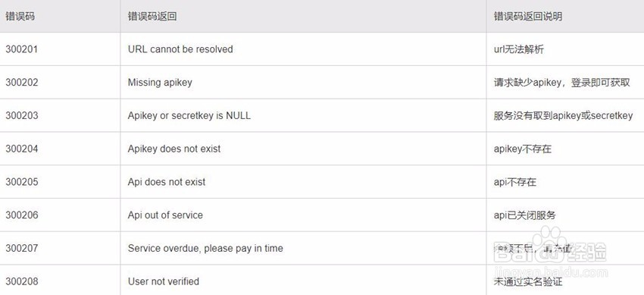644x295 pixels.
Task: Click 'User not verified' text
Action: click(x=164, y=281)
